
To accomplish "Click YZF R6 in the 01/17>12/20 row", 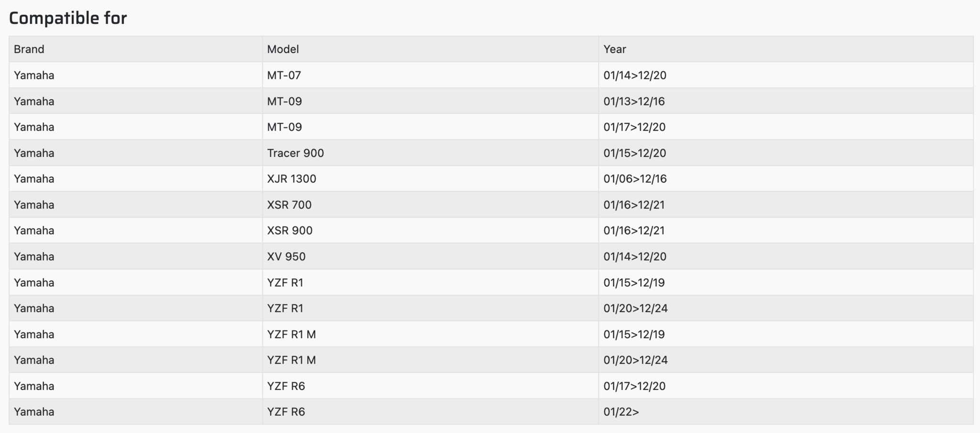I will click(x=286, y=386).
